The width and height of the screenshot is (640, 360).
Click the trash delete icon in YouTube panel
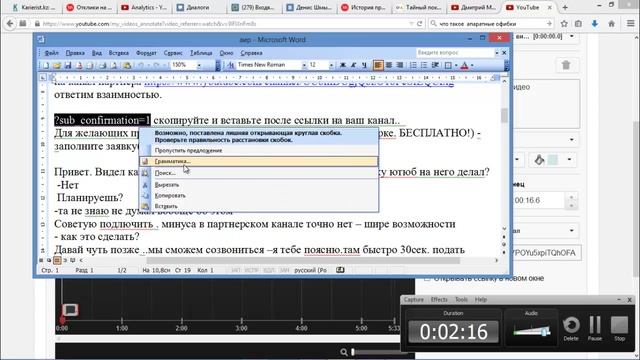click(x=566, y=65)
